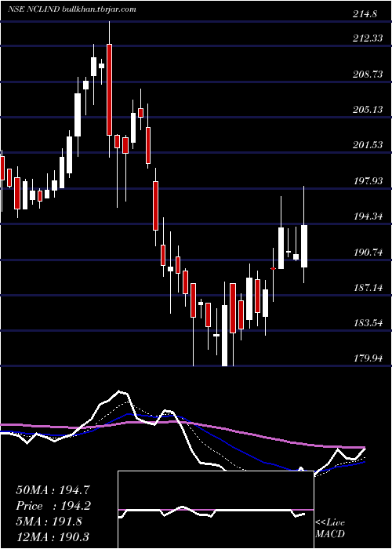
Task: Select the 183.54 price level label
Action: point(368,322)
